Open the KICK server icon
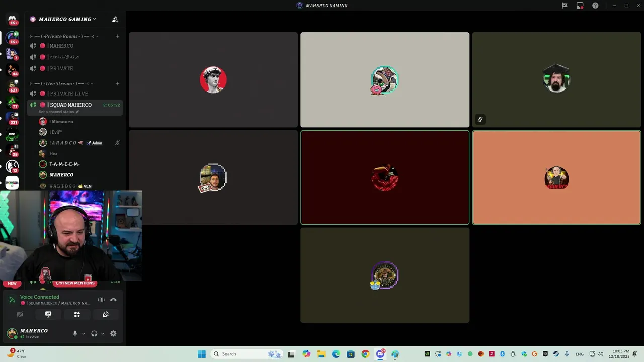 tap(12, 134)
